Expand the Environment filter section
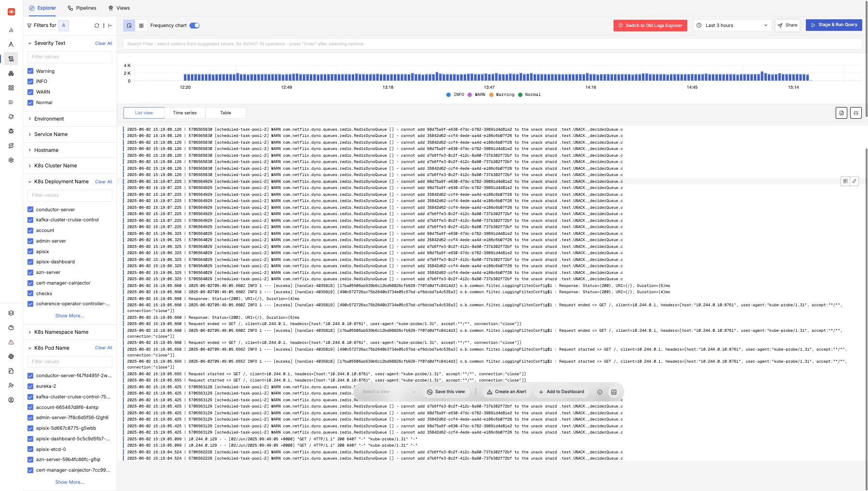The height and width of the screenshot is (491, 868). click(x=49, y=119)
